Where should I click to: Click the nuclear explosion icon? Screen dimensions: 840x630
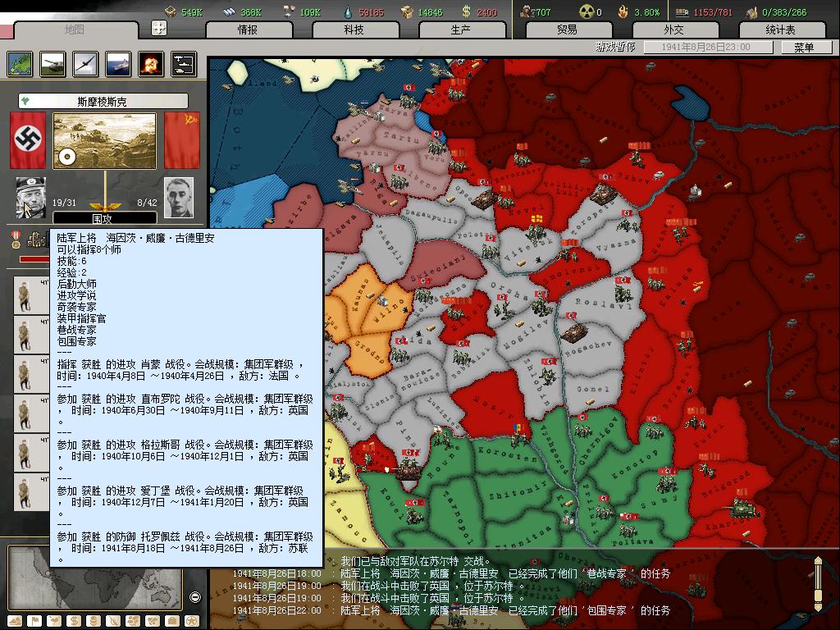point(151,64)
